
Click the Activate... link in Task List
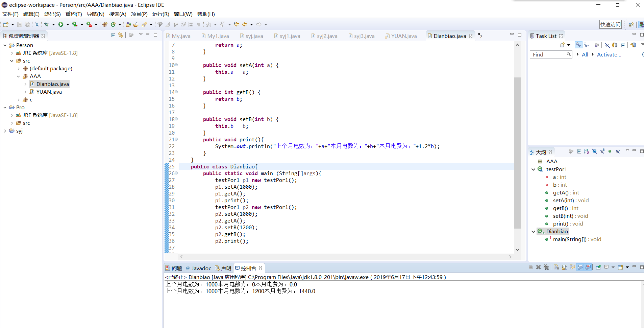click(609, 54)
